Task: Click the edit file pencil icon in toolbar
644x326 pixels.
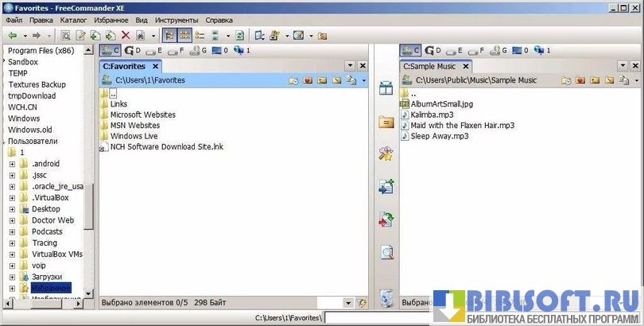Action: click(x=80, y=36)
